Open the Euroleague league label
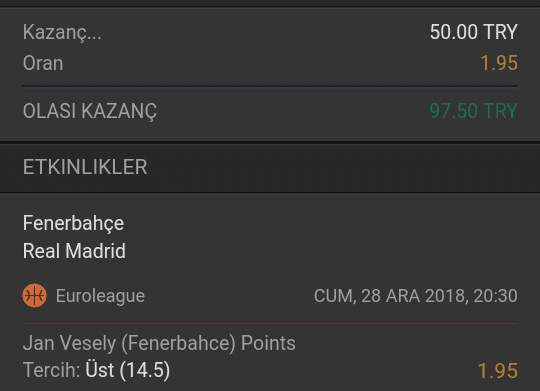This screenshot has height=391, width=540. 100,296
